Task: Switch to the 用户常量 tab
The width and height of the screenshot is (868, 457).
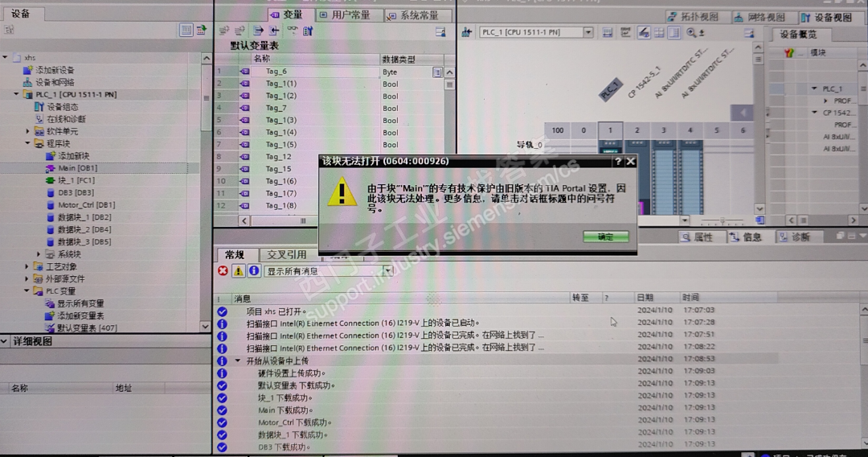Action: coord(350,15)
